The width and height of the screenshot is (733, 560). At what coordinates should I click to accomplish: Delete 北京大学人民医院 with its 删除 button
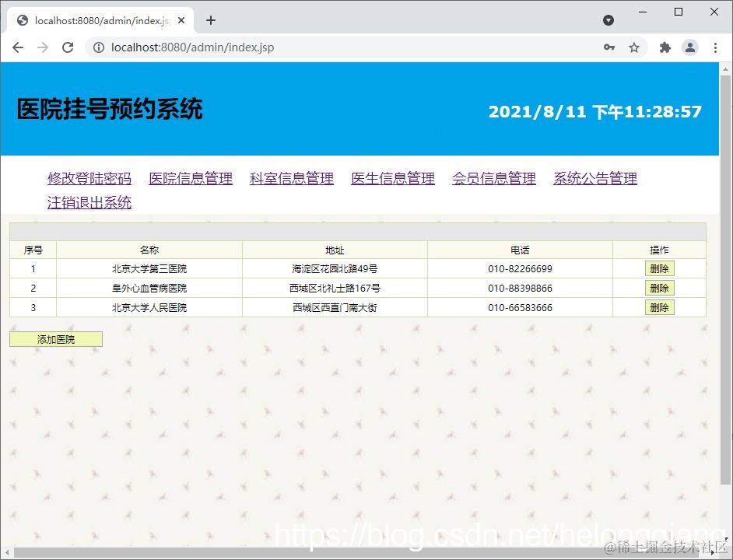[x=660, y=307]
